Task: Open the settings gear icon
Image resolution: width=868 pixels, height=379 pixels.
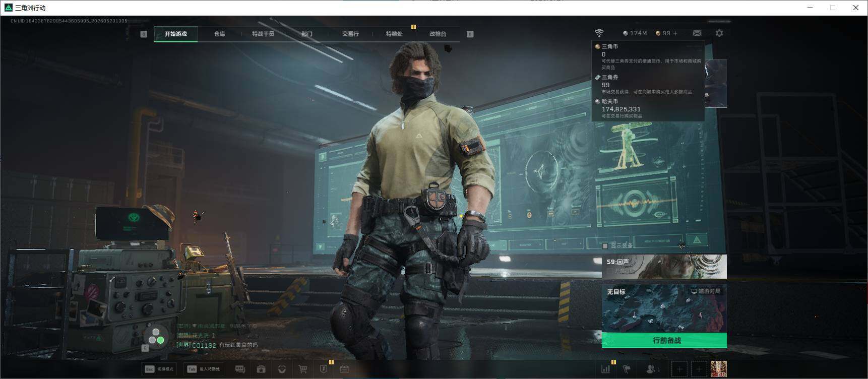Action: point(719,33)
